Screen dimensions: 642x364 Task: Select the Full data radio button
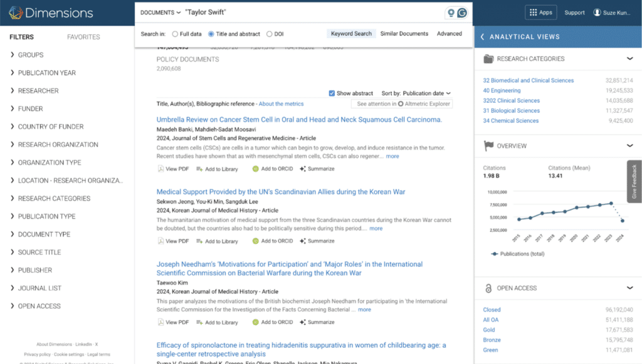click(175, 34)
